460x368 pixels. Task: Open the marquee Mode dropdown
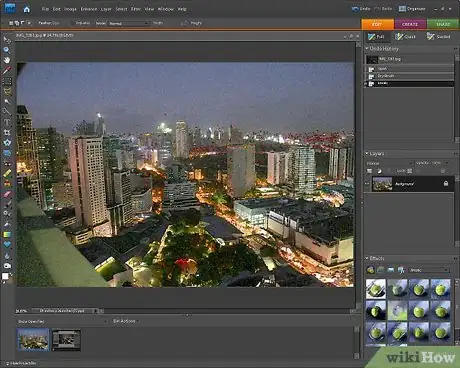128,23
